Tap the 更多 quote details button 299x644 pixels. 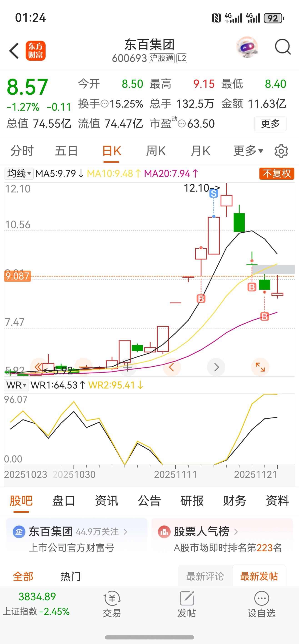(270, 124)
